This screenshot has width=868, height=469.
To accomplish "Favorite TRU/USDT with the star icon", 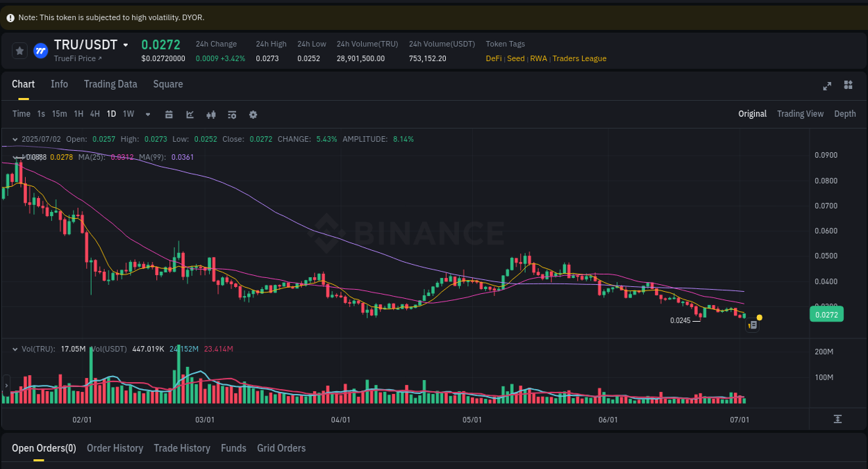I will [x=19, y=50].
